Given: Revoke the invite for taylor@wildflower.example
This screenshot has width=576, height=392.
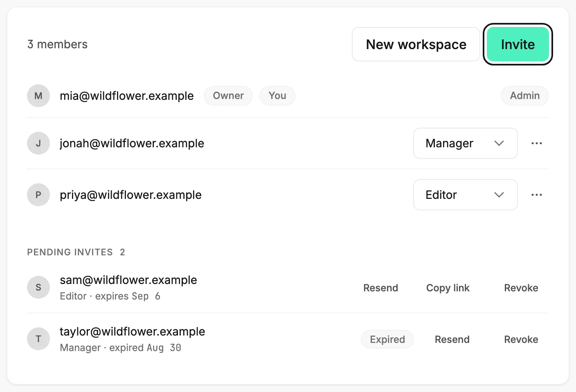Looking at the screenshot, I should click(521, 339).
